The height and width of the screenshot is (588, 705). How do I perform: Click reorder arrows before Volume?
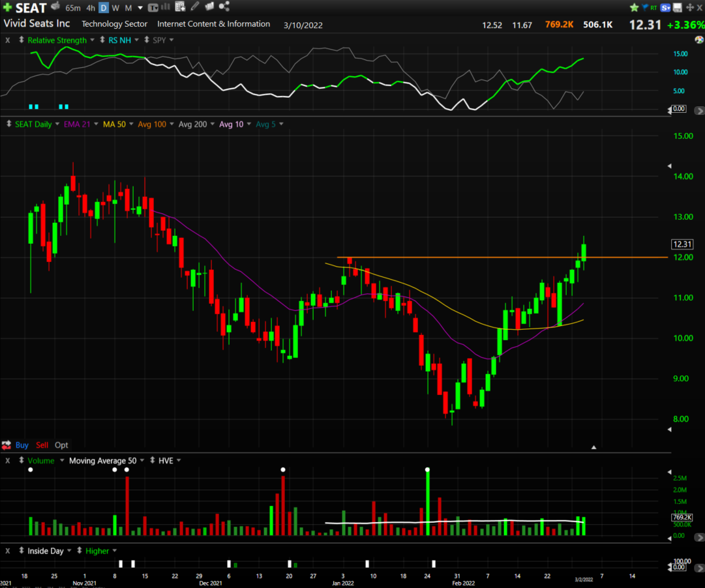coord(21,460)
